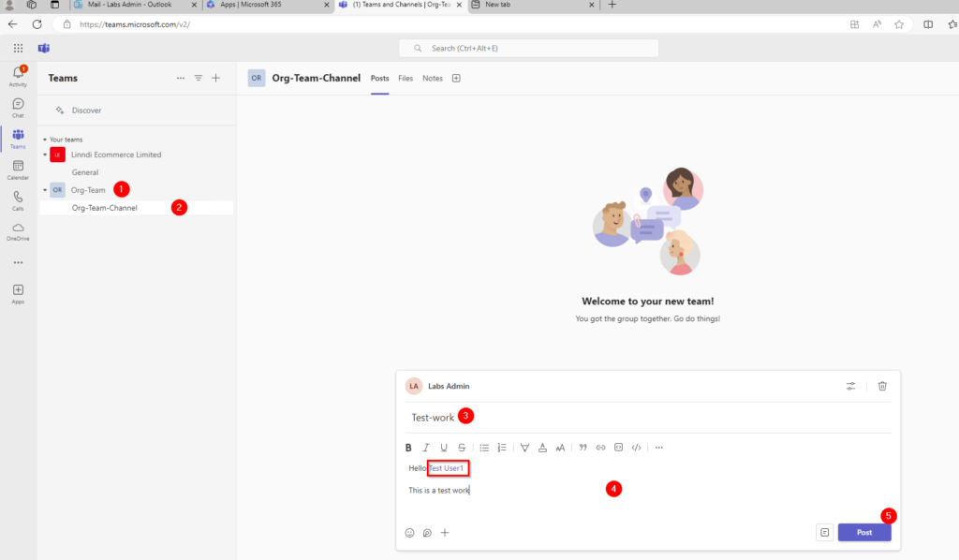Change the font size

click(560, 448)
